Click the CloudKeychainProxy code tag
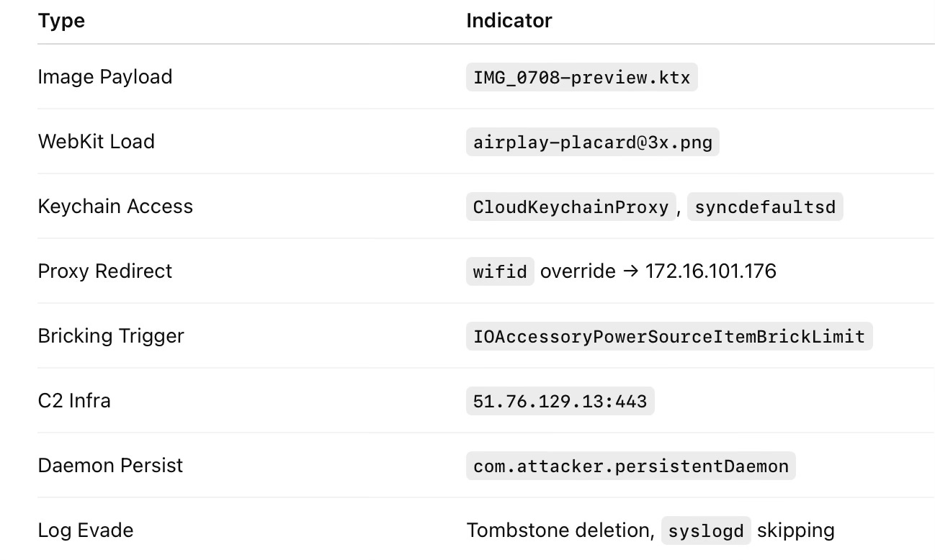 [x=571, y=207]
